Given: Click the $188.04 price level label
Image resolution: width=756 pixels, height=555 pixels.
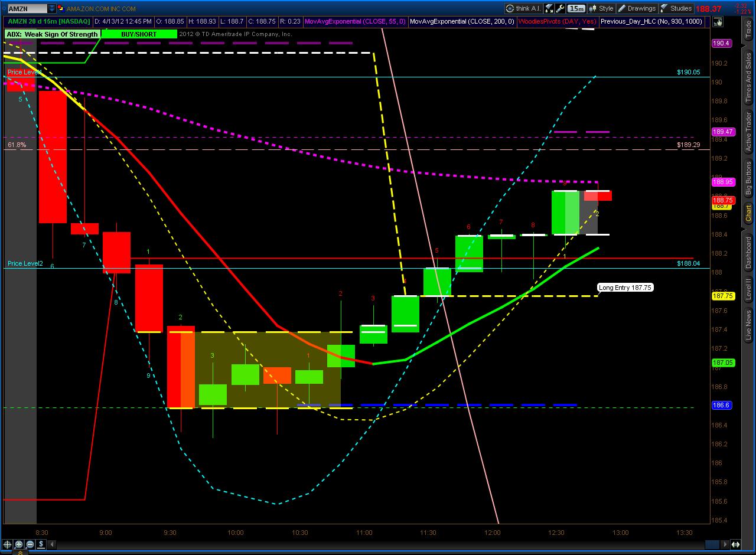Looking at the screenshot, I should 689,263.
